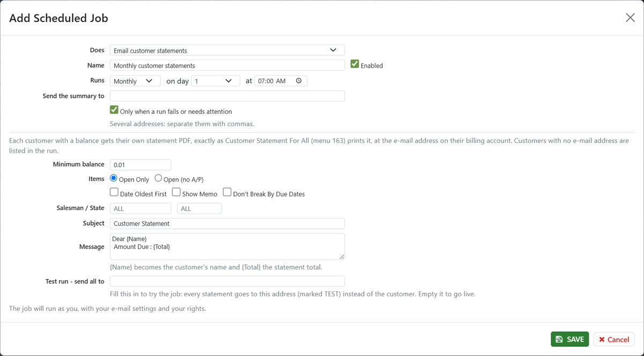
Task: Click the Cancel button
Action: click(x=614, y=339)
